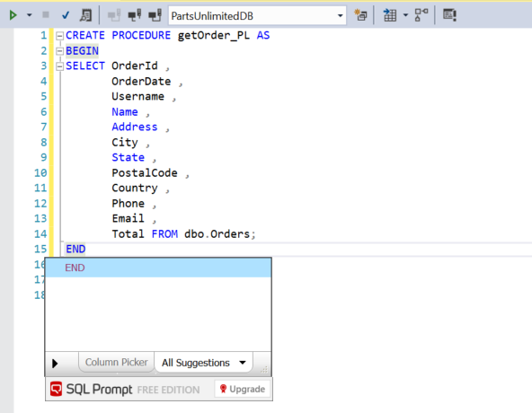Click the Change Connection plug icon
Image resolution: width=532 pixels, height=413 pixels.
coord(135,15)
